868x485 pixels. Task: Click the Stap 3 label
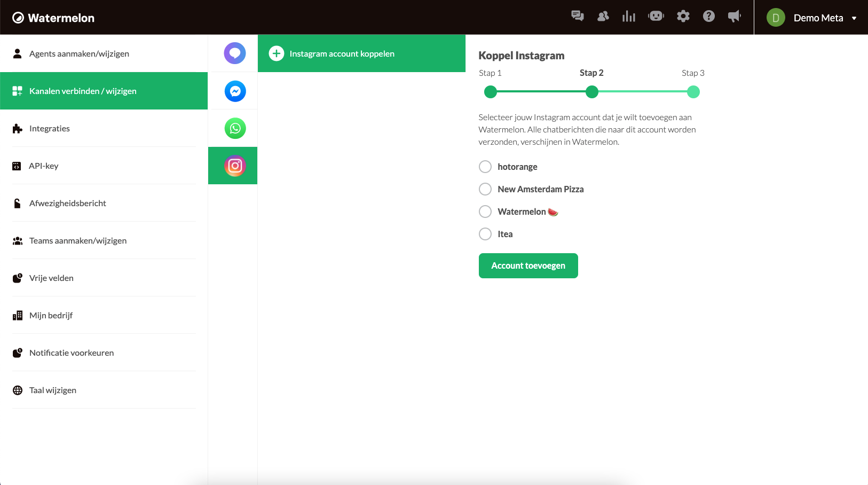pyautogui.click(x=693, y=73)
